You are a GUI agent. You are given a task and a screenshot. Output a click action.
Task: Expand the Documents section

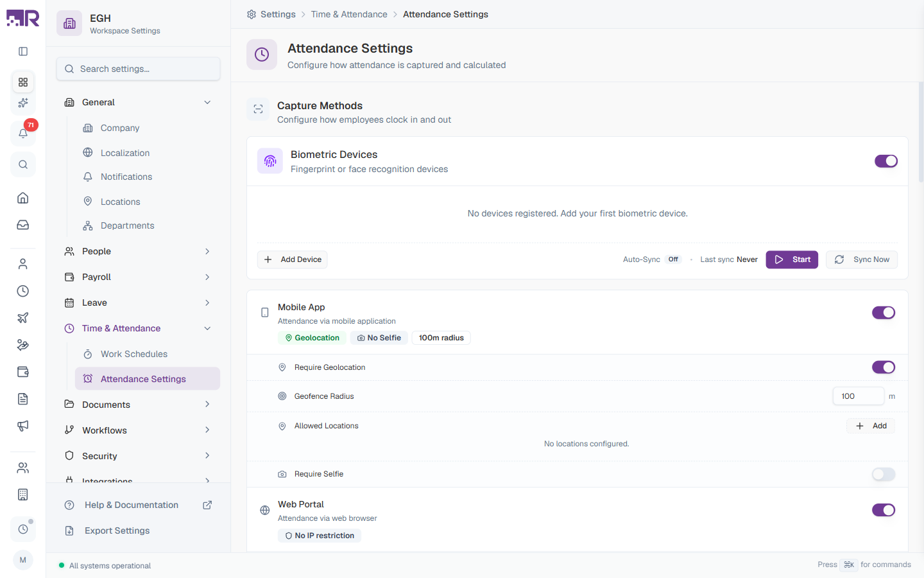point(138,405)
